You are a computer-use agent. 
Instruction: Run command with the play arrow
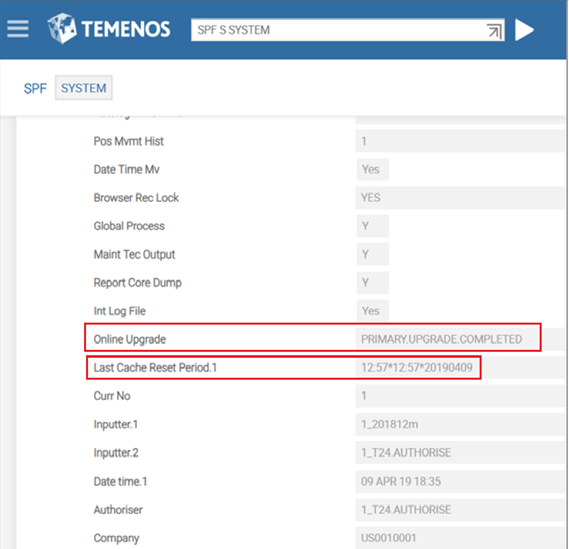[524, 30]
